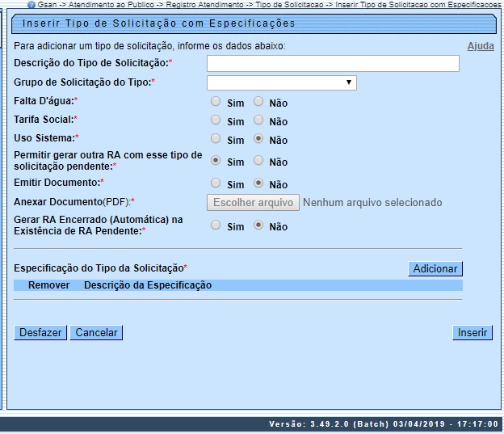This screenshot has height=434, width=504.
Task: Click Escolher arquivo to attach PDF
Action: click(x=253, y=202)
